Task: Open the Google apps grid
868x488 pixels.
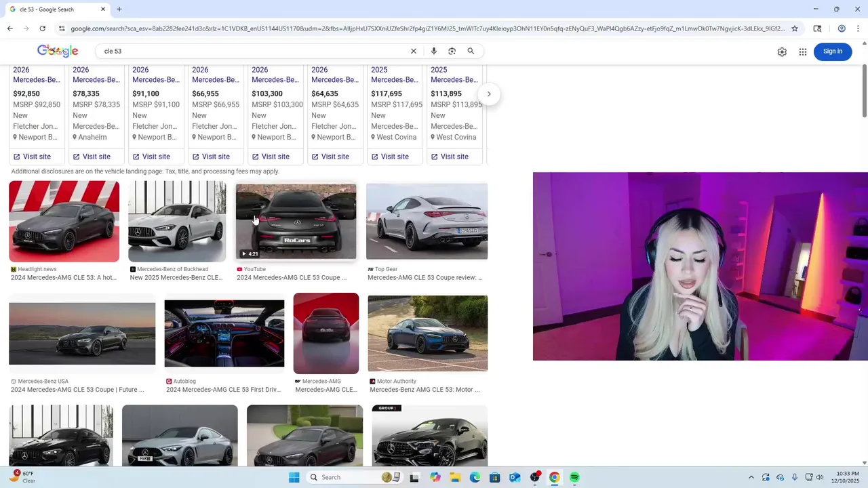Action: [x=803, y=52]
